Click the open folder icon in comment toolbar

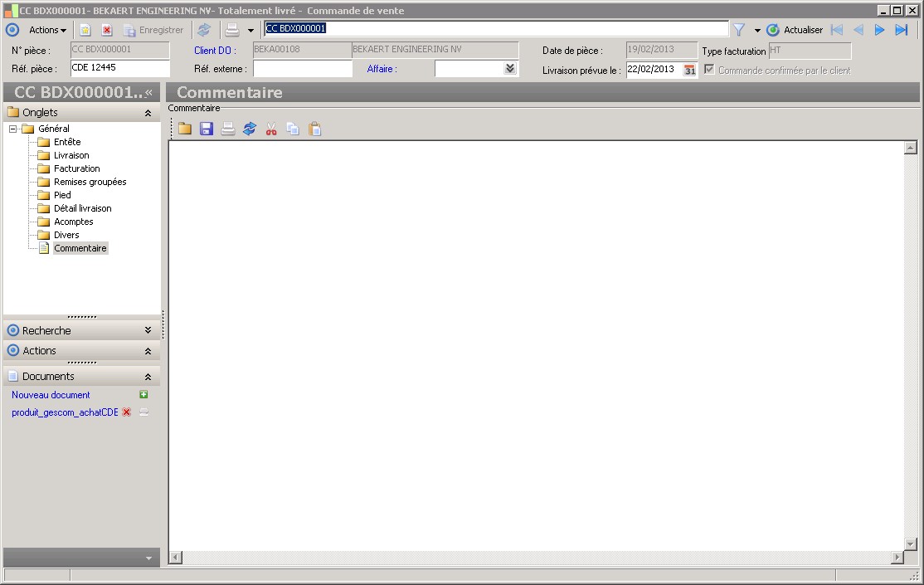(185, 129)
